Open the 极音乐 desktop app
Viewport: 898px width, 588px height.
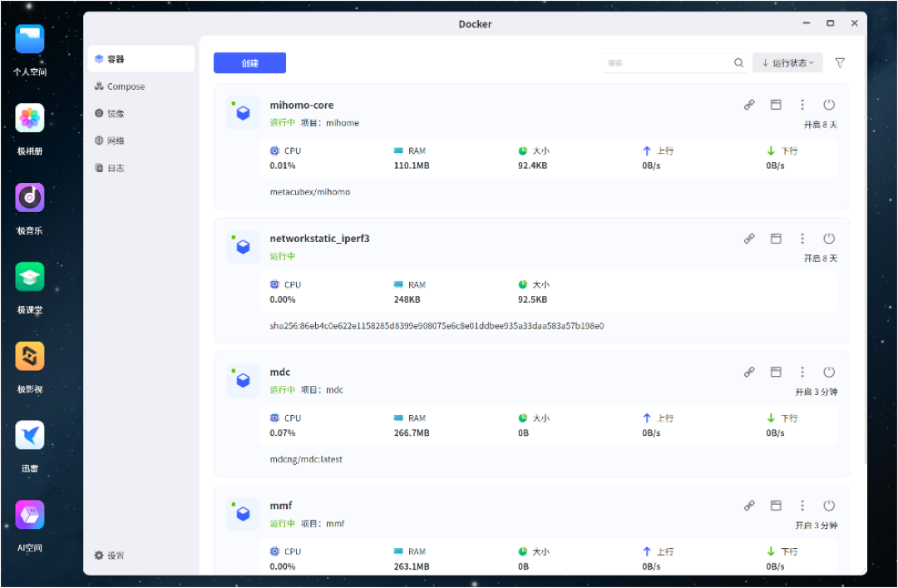tap(30, 198)
